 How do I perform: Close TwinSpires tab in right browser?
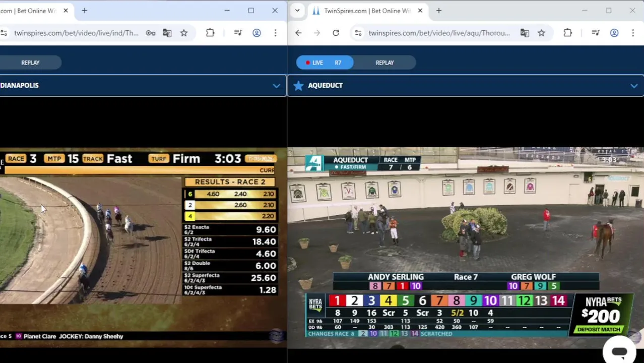(x=420, y=11)
